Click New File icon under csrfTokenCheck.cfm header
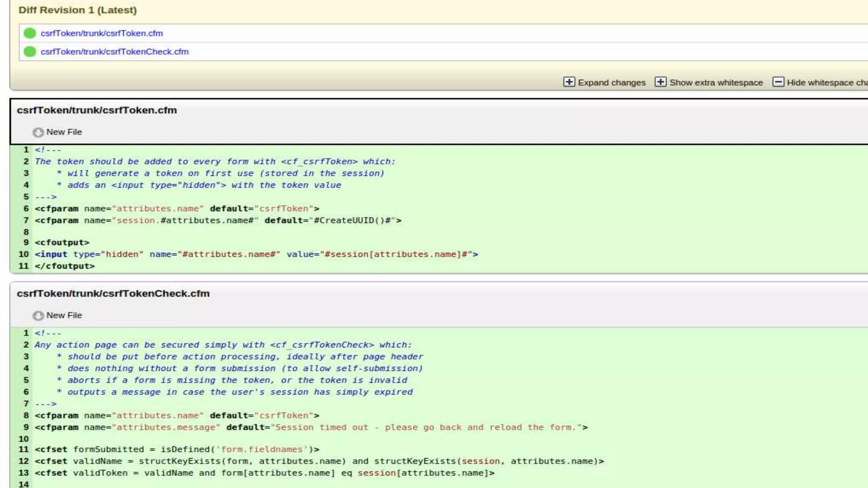The image size is (868, 488). [38, 316]
